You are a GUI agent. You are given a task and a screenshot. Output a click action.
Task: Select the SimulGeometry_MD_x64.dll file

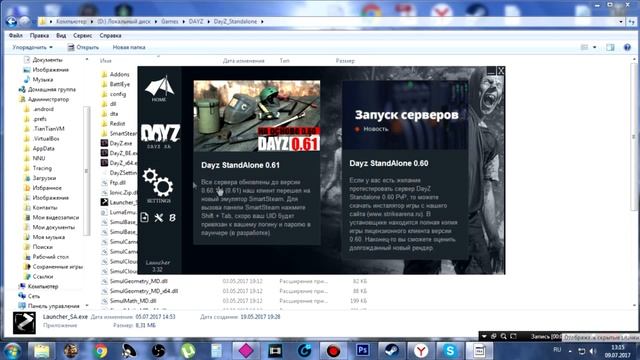[x=140, y=291]
